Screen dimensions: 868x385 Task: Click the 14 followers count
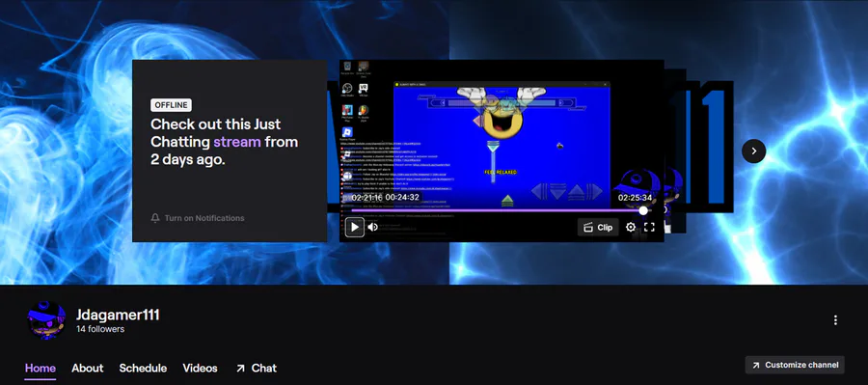point(100,329)
